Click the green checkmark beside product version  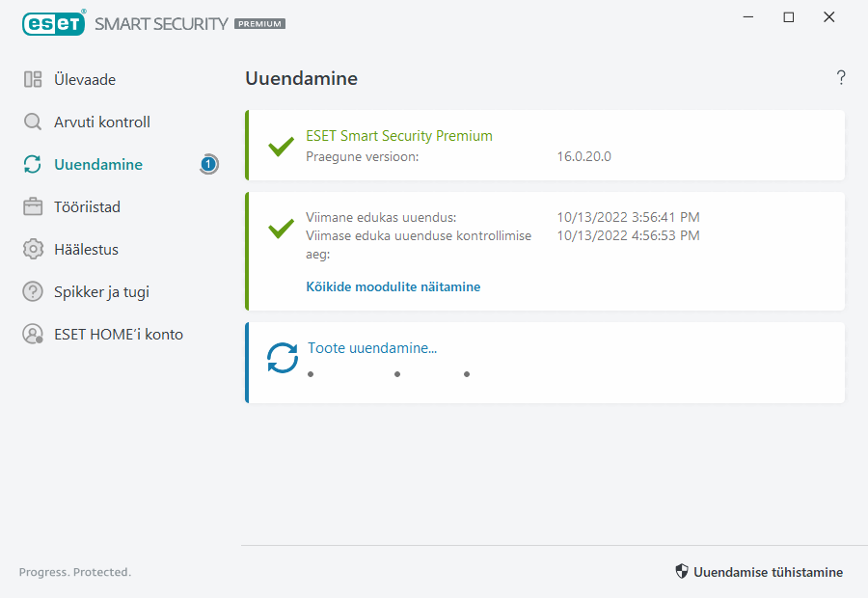281,147
